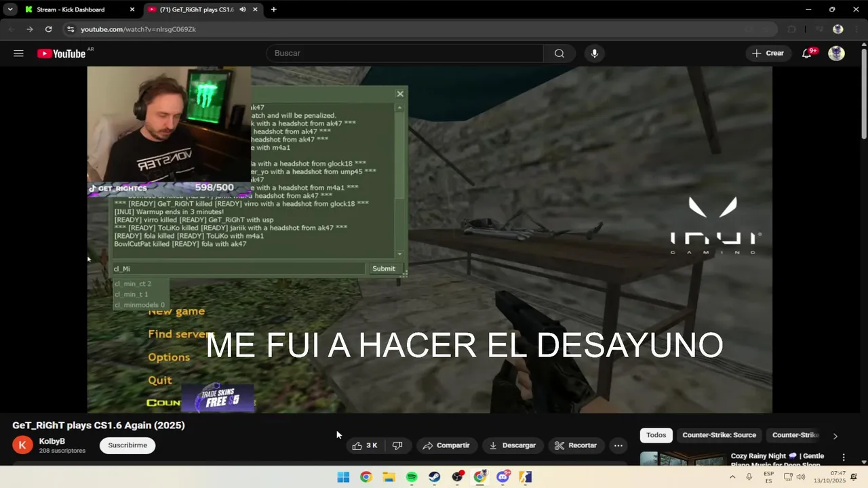Open Discord from the taskbar
868x488 pixels.
pyautogui.click(x=503, y=477)
